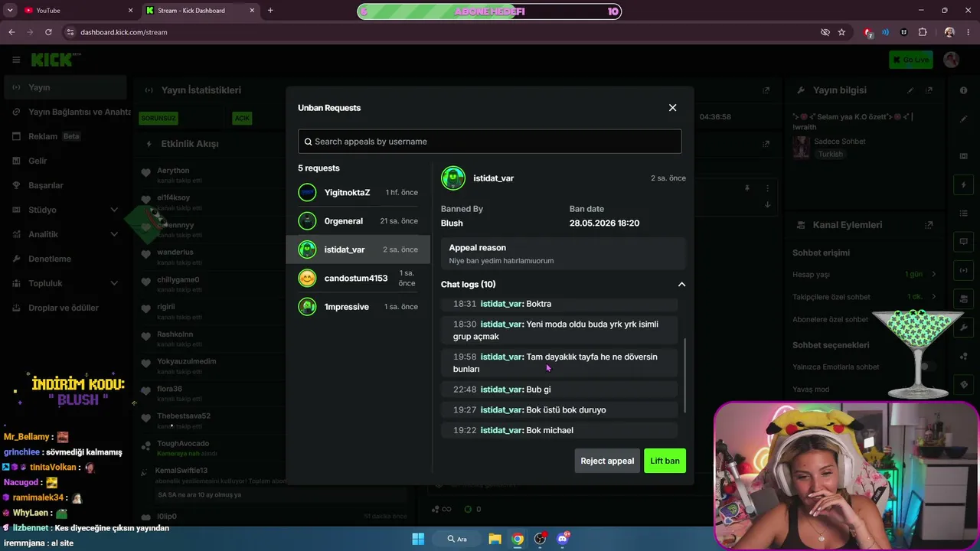Pop out the Yayın bilgisi panel
The width and height of the screenshot is (980, 551).
929,90
